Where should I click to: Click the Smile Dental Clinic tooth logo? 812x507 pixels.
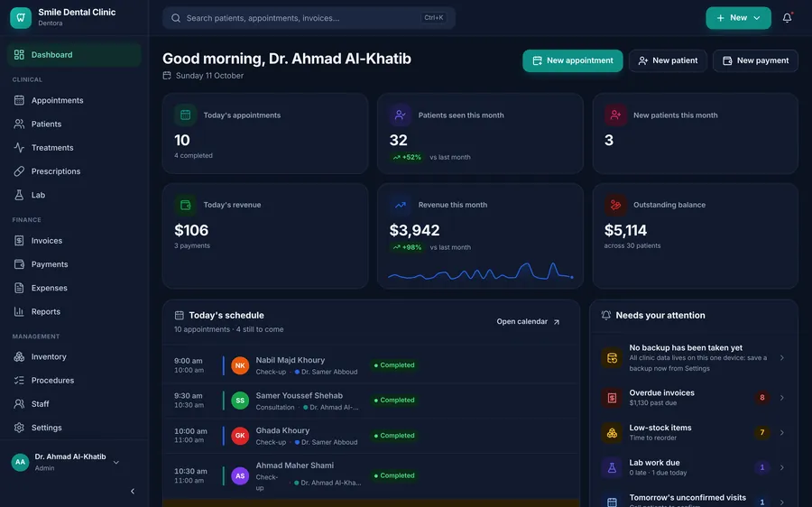[21, 18]
